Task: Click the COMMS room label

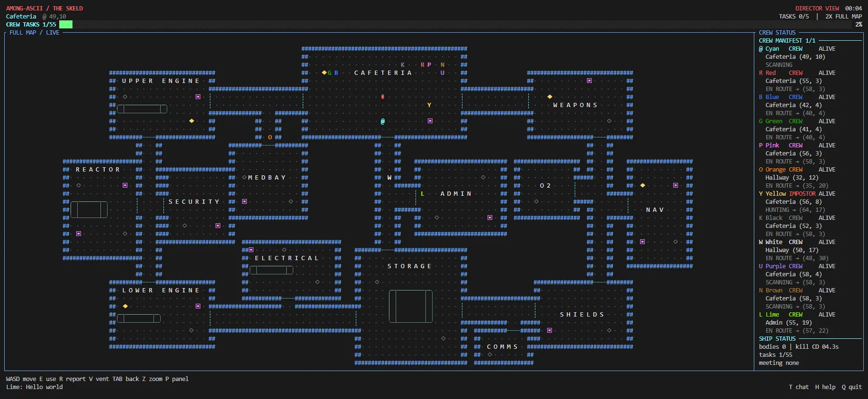Action: (502, 347)
